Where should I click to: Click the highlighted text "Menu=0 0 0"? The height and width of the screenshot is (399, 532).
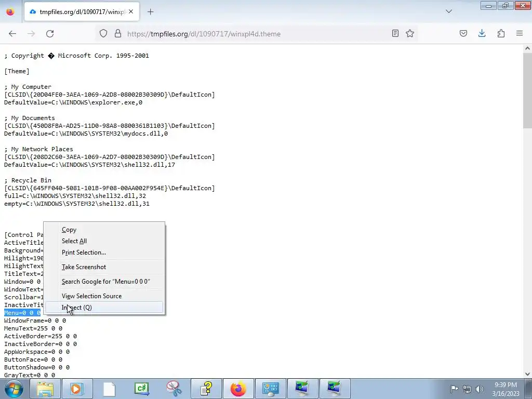(x=22, y=313)
